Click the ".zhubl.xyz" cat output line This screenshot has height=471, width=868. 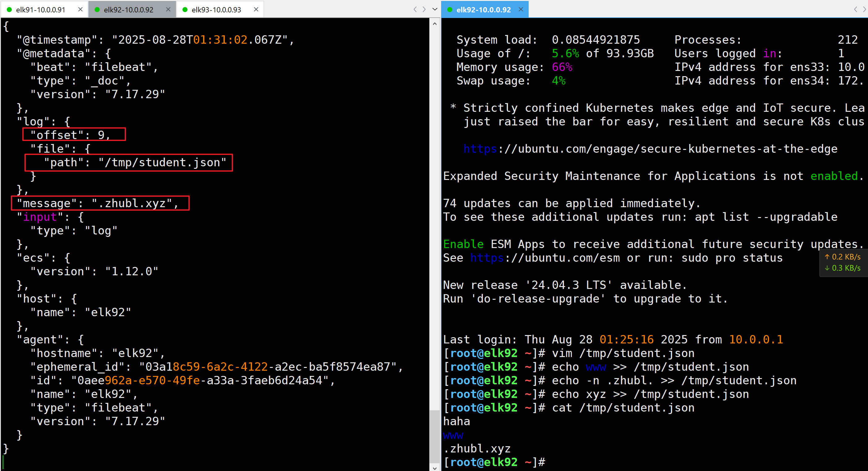click(477, 449)
